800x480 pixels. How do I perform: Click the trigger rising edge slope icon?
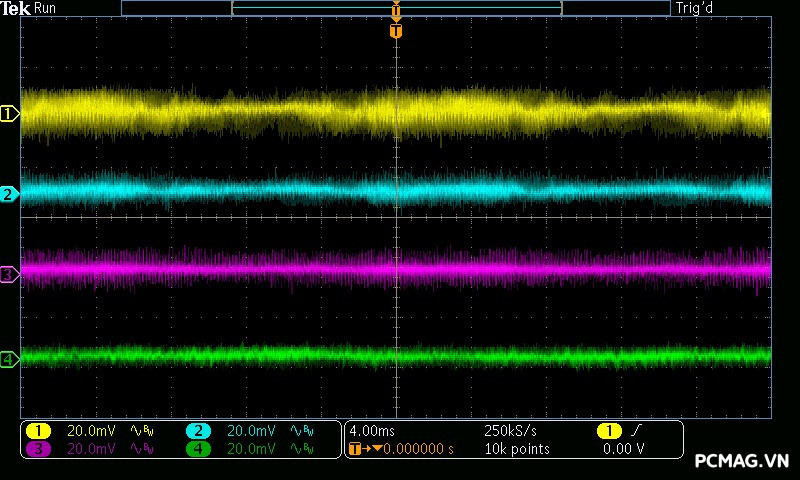(636, 431)
